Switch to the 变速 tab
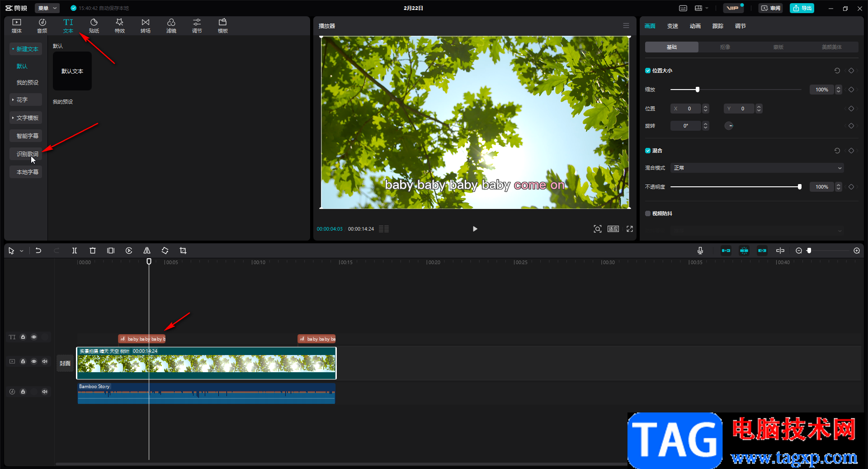 coord(673,26)
